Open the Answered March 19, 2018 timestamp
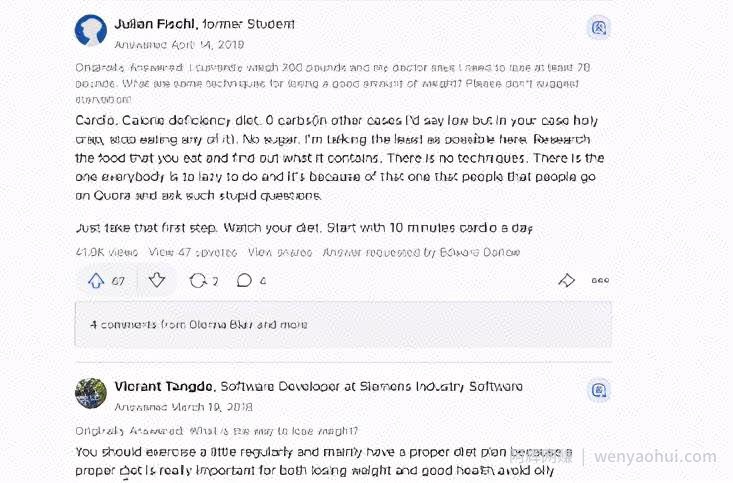Screen dimensions: 733x483 [x=183, y=407]
